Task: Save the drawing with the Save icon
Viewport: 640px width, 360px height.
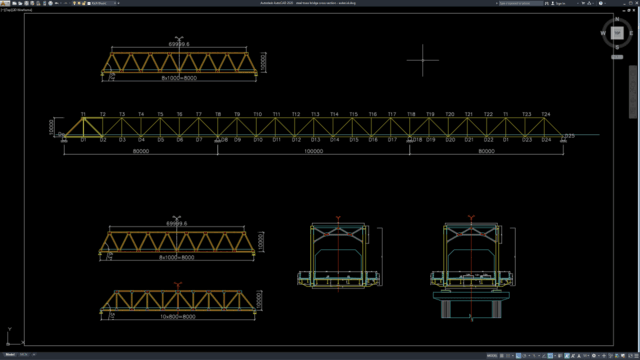Action: coord(27,3)
